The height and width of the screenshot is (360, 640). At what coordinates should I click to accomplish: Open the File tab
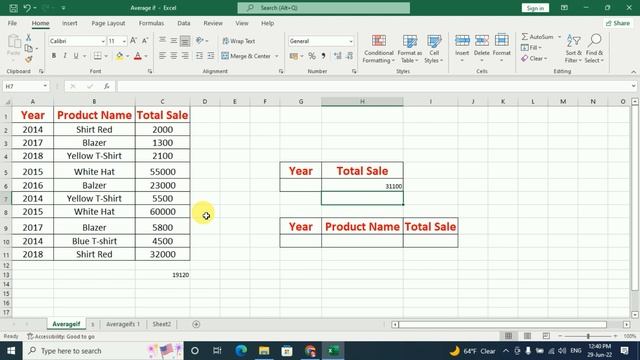pos(12,23)
